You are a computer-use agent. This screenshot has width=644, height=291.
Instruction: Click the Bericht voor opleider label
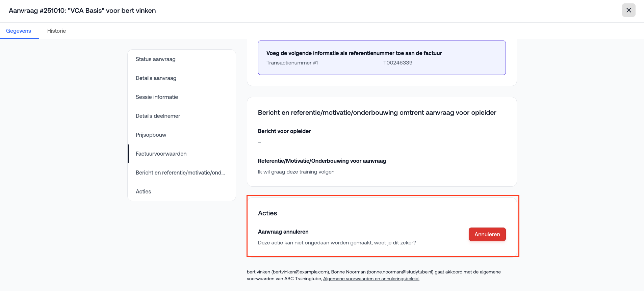[x=284, y=131]
